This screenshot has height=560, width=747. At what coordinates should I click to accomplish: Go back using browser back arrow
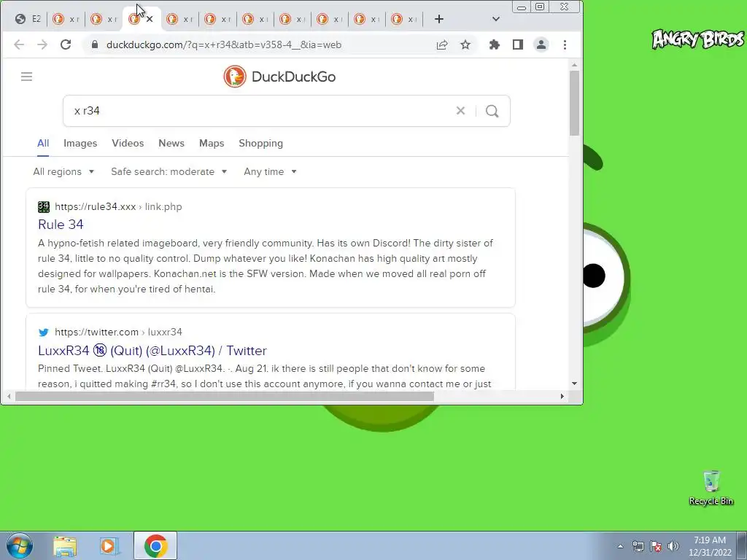(x=19, y=44)
